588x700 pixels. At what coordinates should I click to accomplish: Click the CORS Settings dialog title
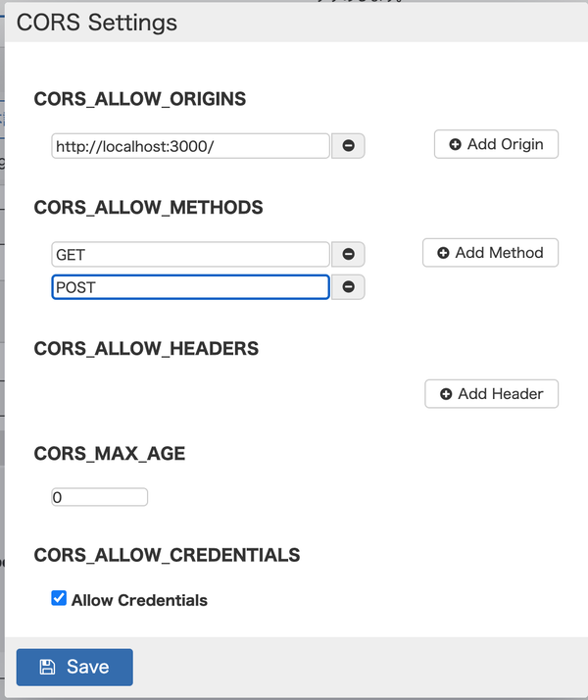(97, 23)
